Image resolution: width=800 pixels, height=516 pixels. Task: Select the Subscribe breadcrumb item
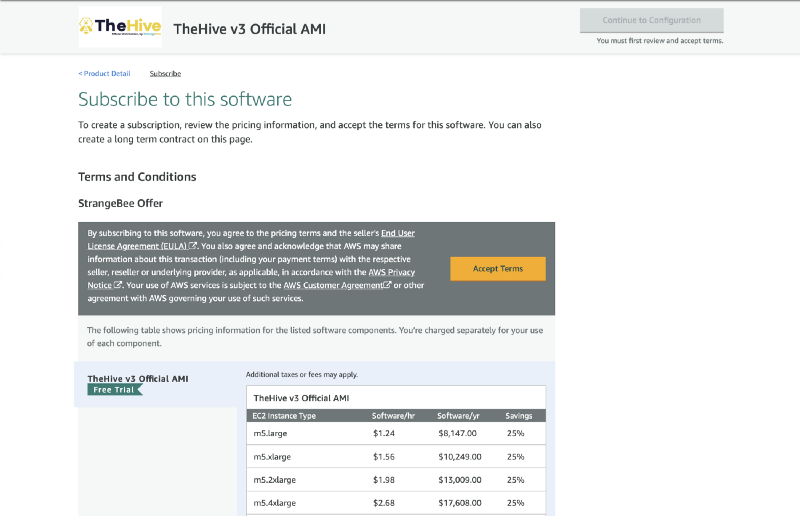point(165,74)
